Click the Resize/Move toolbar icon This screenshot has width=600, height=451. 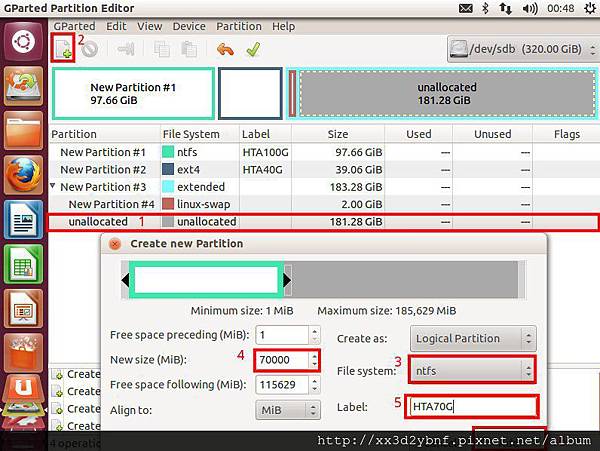tap(126, 49)
